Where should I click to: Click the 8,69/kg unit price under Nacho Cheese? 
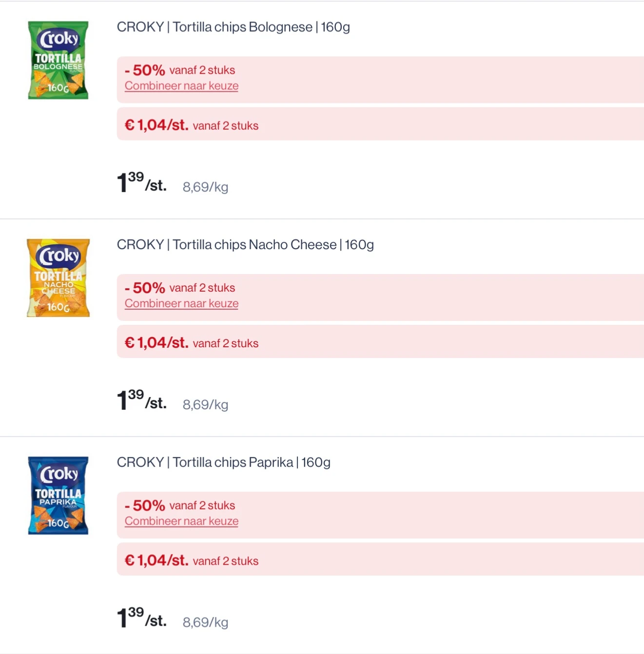point(205,404)
